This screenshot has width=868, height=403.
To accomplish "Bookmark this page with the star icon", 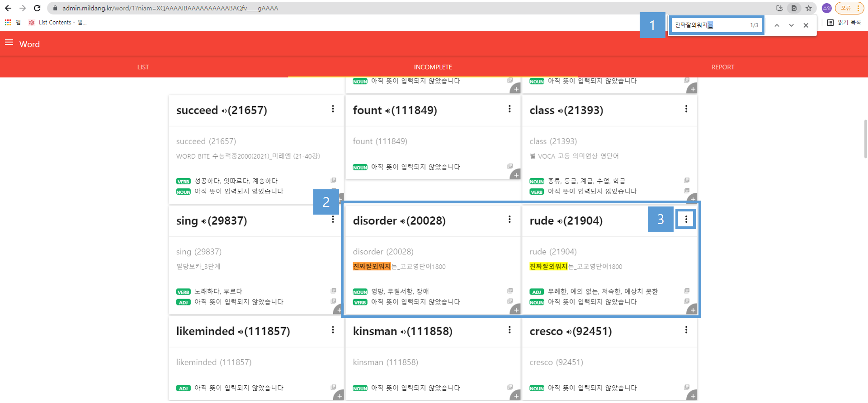I will click(x=809, y=8).
